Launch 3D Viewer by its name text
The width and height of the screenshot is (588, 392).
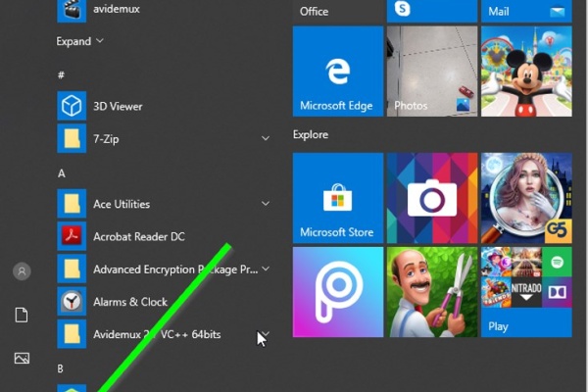pyautogui.click(x=118, y=107)
